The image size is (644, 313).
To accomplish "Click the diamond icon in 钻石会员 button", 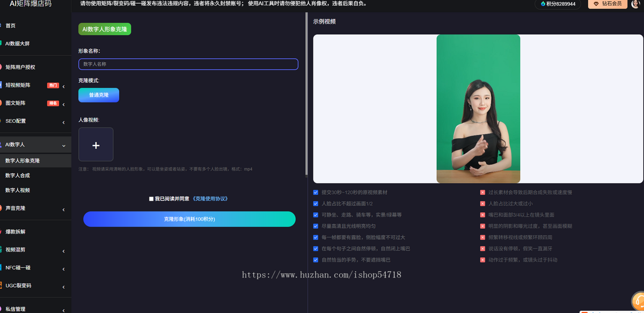I will [x=596, y=4].
